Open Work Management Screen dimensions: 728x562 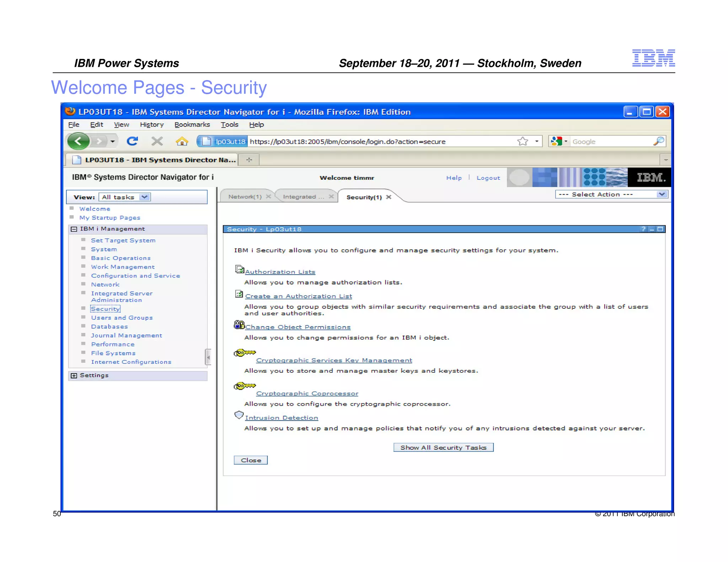point(123,267)
